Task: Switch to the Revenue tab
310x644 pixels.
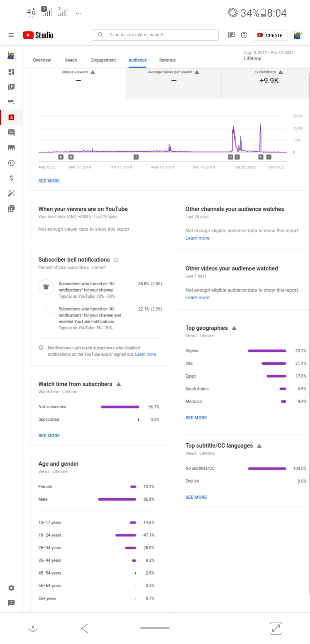Action: [x=167, y=60]
